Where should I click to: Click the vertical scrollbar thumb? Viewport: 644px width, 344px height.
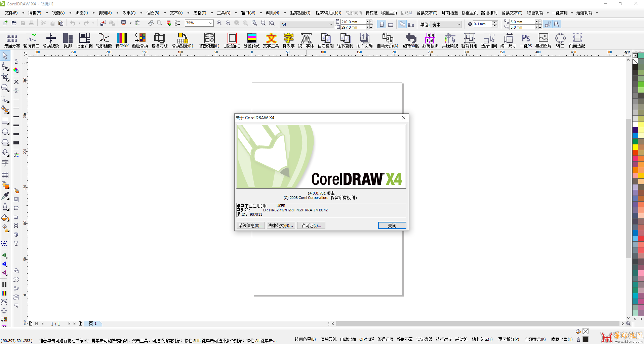click(x=628, y=188)
